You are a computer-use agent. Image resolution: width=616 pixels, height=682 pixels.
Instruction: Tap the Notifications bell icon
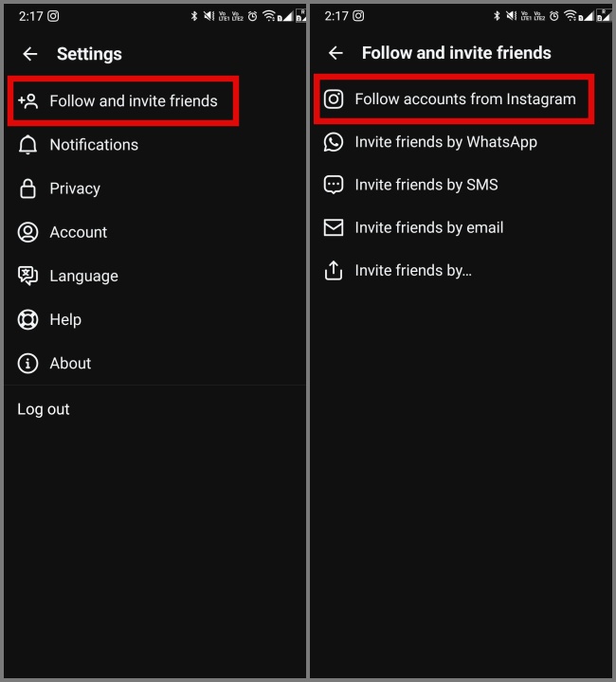(27, 145)
